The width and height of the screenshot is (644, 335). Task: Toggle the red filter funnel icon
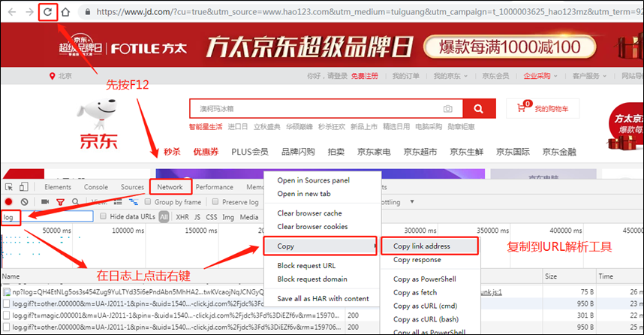(x=60, y=202)
